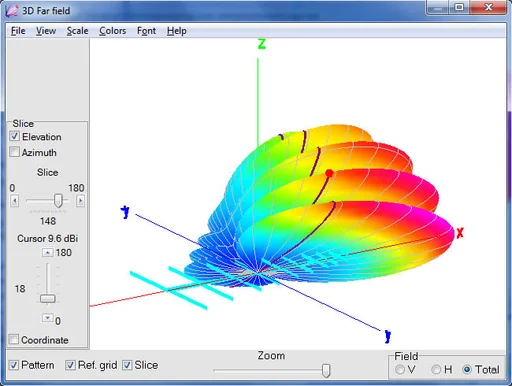
Task: Toggle the Pattern checkbox
Action: 13,365
